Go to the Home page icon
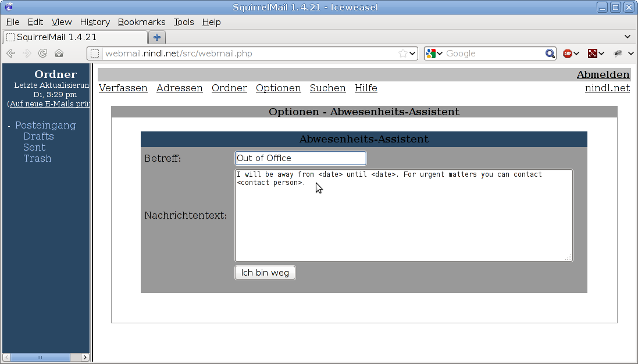This screenshot has width=638, height=364. click(x=59, y=53)
